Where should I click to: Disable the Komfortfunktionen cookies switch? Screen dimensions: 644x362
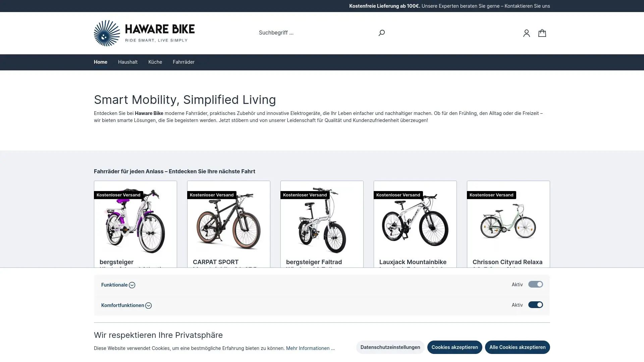tap(535, 305)
